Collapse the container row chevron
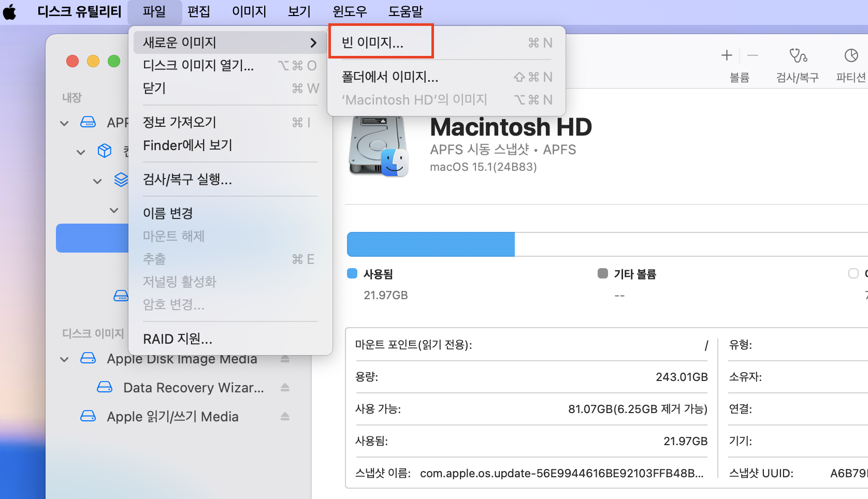This screenshot has height=499, width=868. coord(81,152)
